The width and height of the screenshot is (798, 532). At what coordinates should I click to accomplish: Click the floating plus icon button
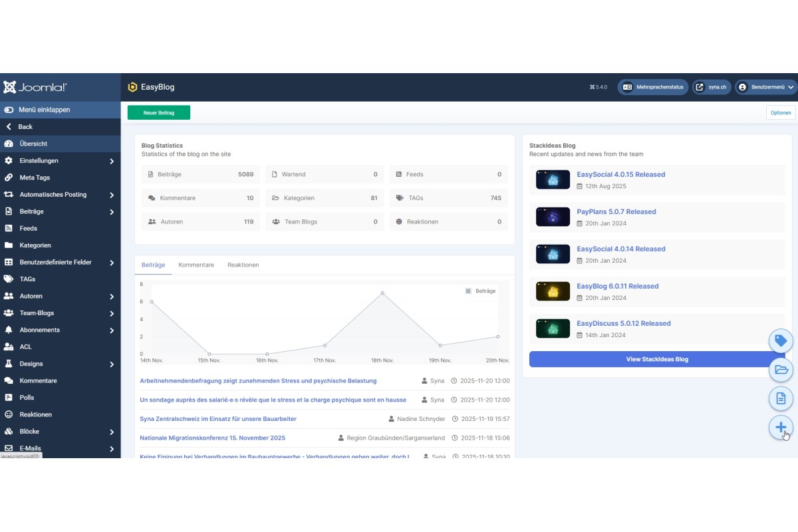click(x=781, y=427)
